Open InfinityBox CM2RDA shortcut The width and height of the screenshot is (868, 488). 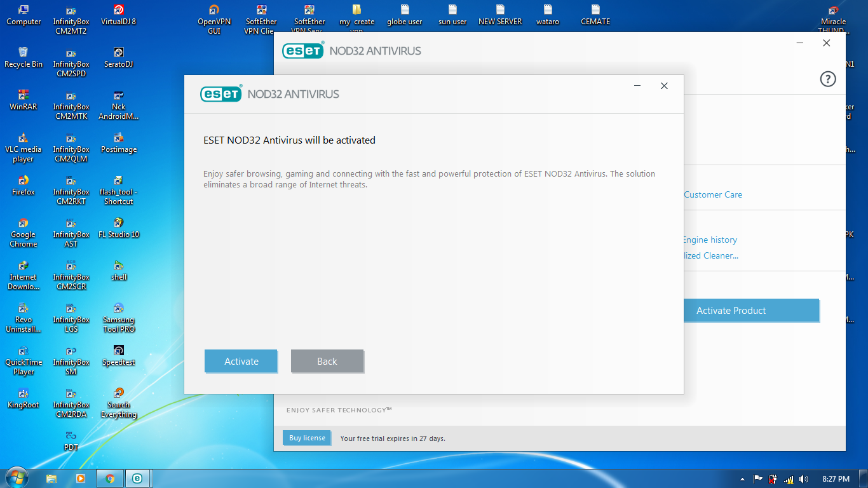(x=71, y=403)
